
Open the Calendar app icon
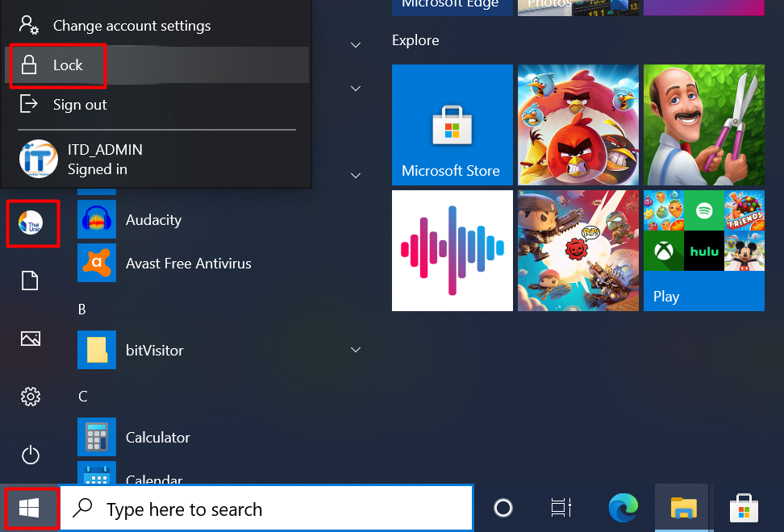tap(97, 472)
